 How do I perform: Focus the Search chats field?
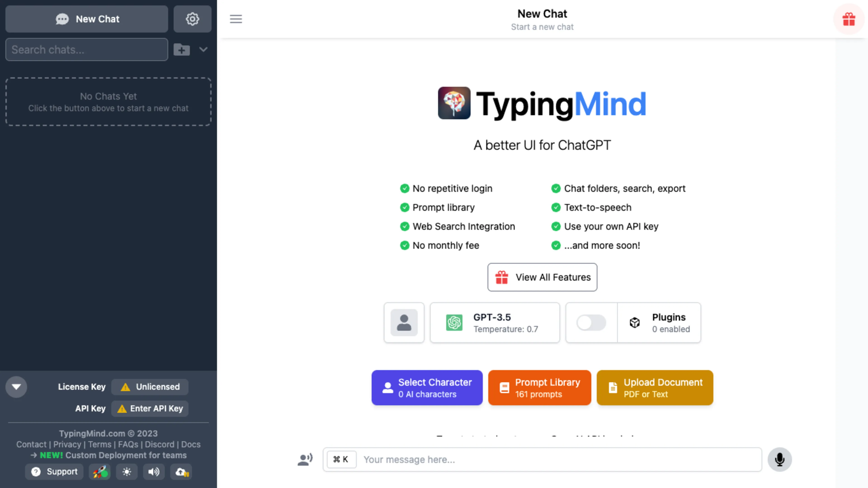click(87, 49)
